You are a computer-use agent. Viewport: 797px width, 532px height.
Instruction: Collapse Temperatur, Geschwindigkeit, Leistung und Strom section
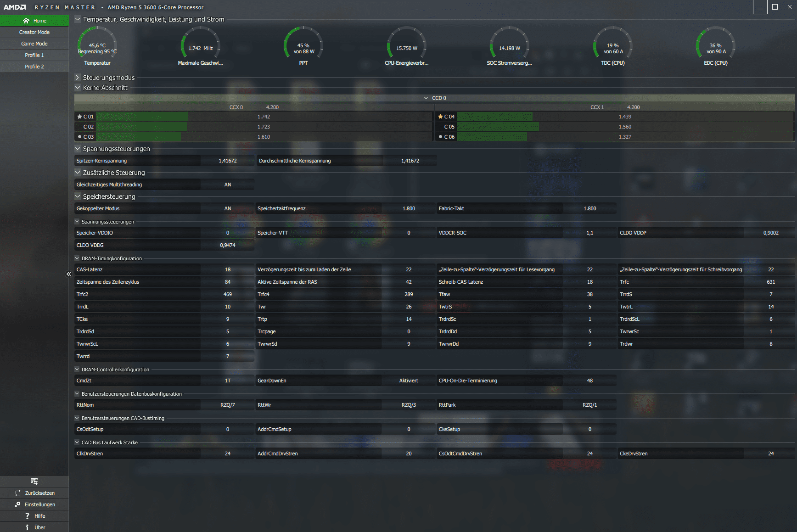tap(78, 19)
